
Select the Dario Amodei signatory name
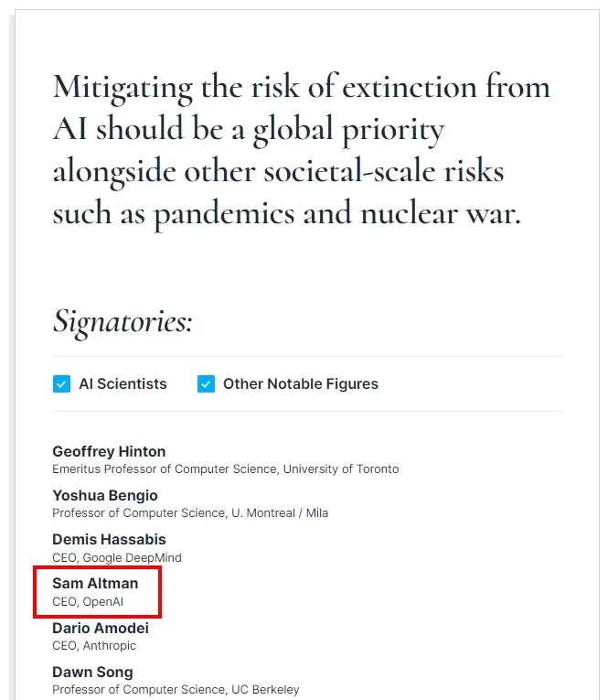pyautogui.click(x=101, y=628)
